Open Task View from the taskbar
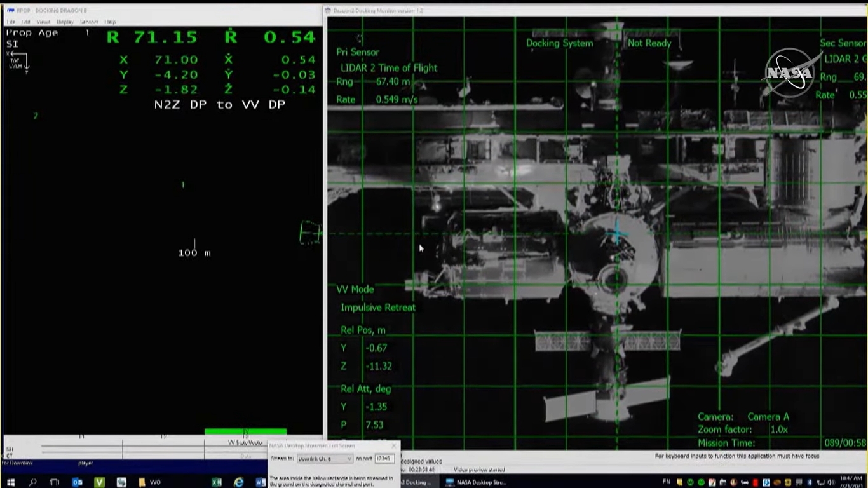This screenshot has height=488, width=868. coord(54,482)
